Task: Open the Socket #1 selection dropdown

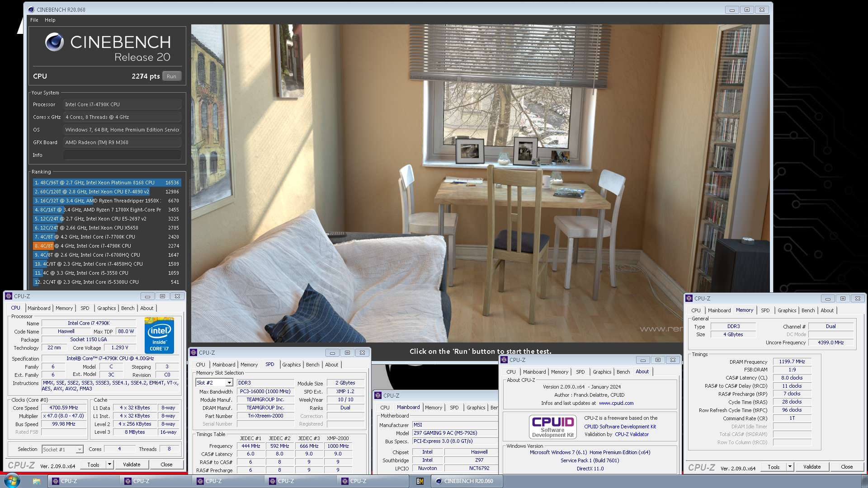Action: [x=80, y=450]
